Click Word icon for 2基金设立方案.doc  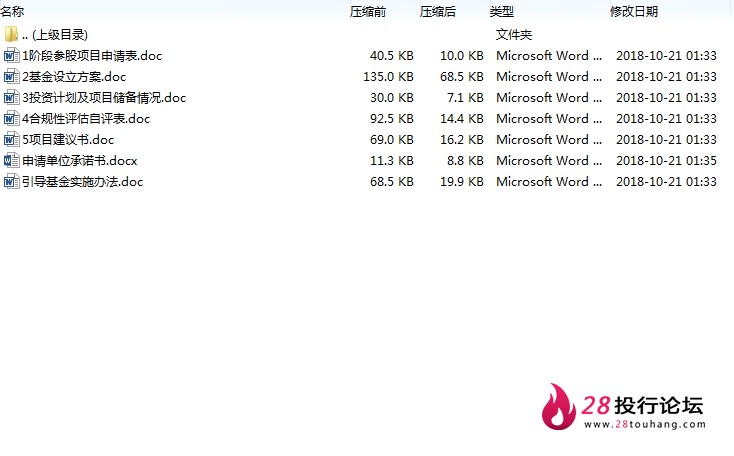tap(11, 76)
